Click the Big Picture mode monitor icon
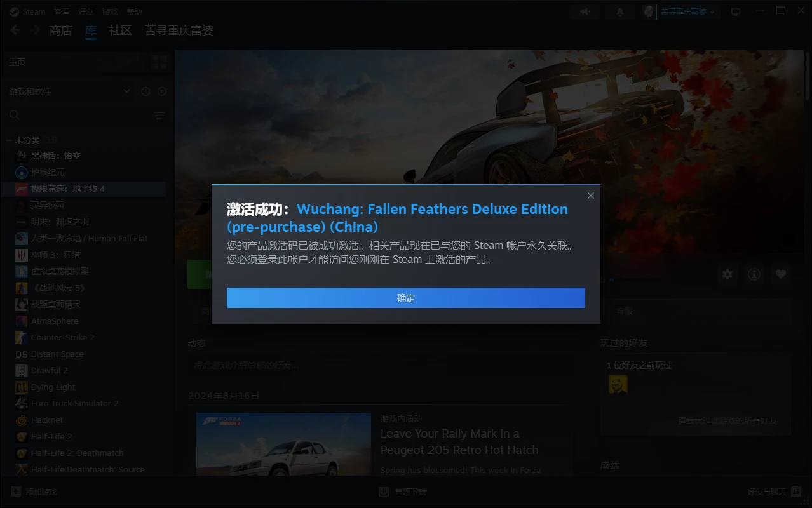 (x=736, y=11)
